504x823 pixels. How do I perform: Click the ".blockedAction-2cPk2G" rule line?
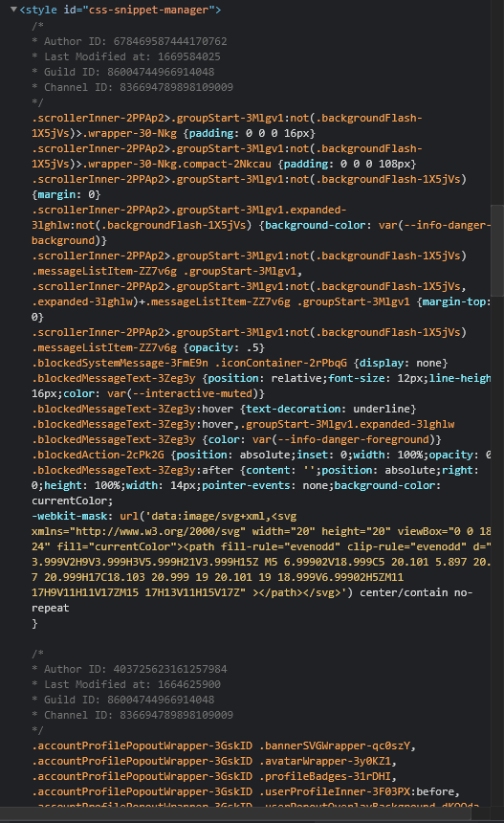261,455
